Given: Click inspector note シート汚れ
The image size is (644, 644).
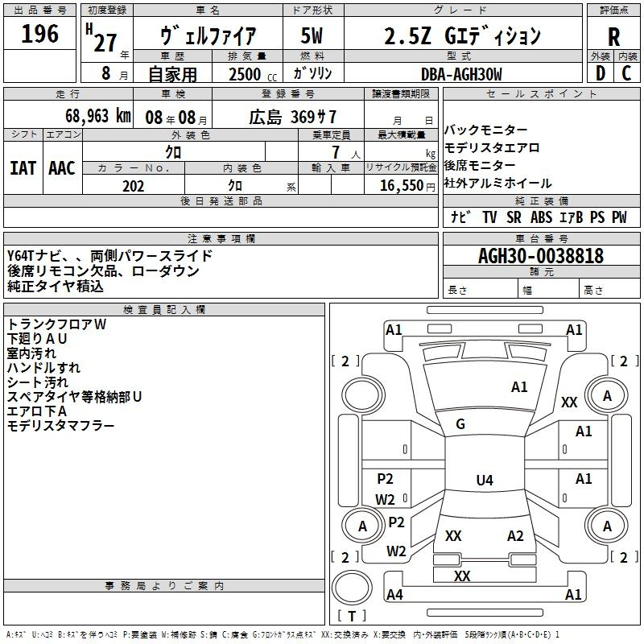Looking at the screenshot, I should click(x=37, y=382).
